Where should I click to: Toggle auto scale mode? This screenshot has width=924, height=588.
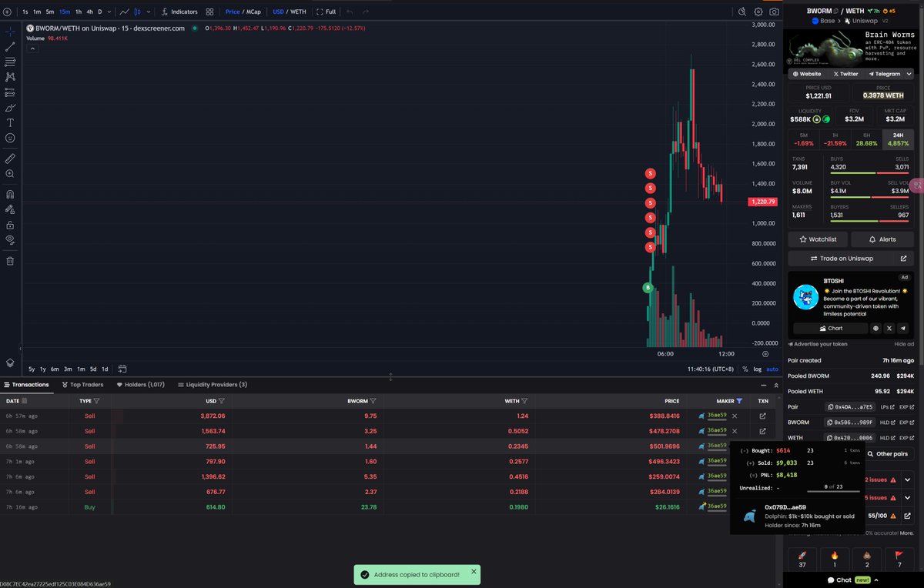pyautogui.click(x=772, y=369)
